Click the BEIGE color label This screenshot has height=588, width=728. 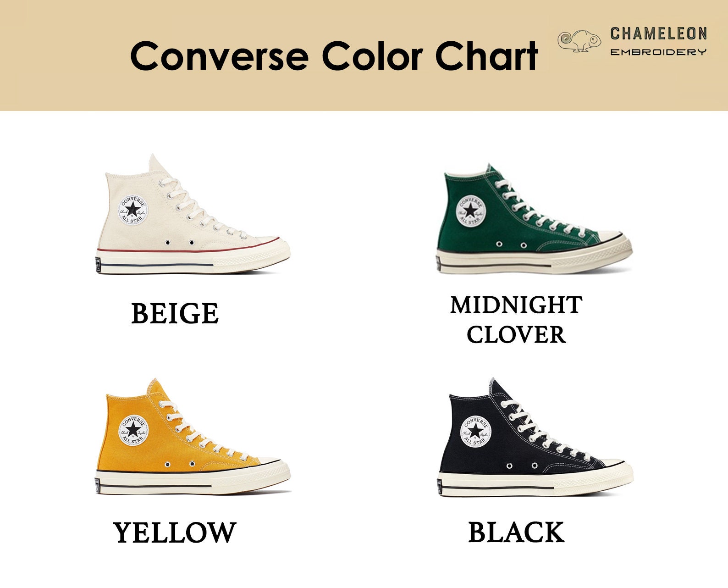tap(175, 314)
